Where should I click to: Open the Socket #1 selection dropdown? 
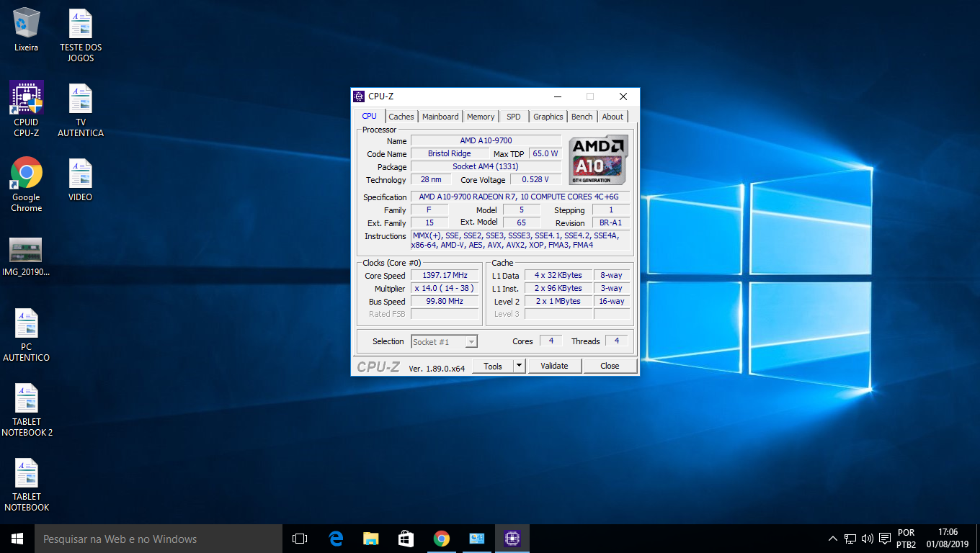[x=445, y=342]
